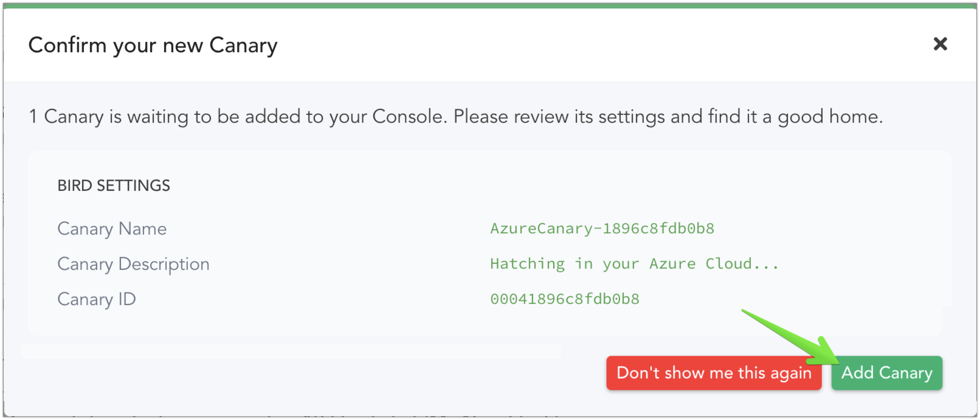The height and width of the screenshot is (420, 980).
Task: Click inside the Bird Settings card panel
Action: pyautogui.click(x=342, y=247)
